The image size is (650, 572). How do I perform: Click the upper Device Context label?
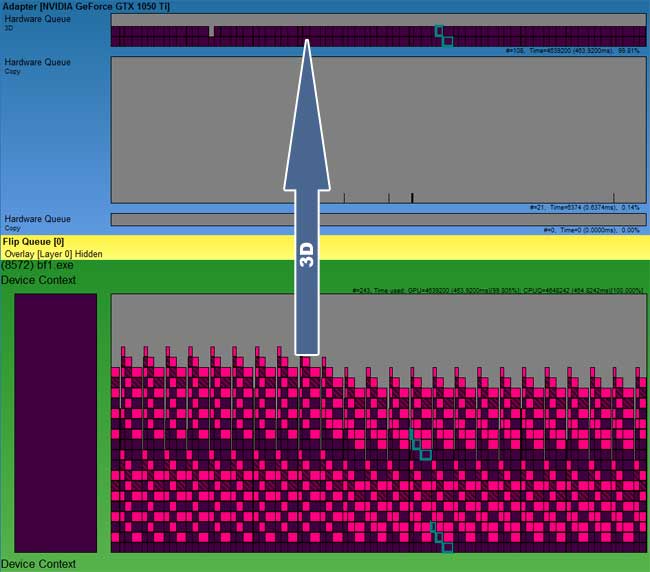pos(38,280)
